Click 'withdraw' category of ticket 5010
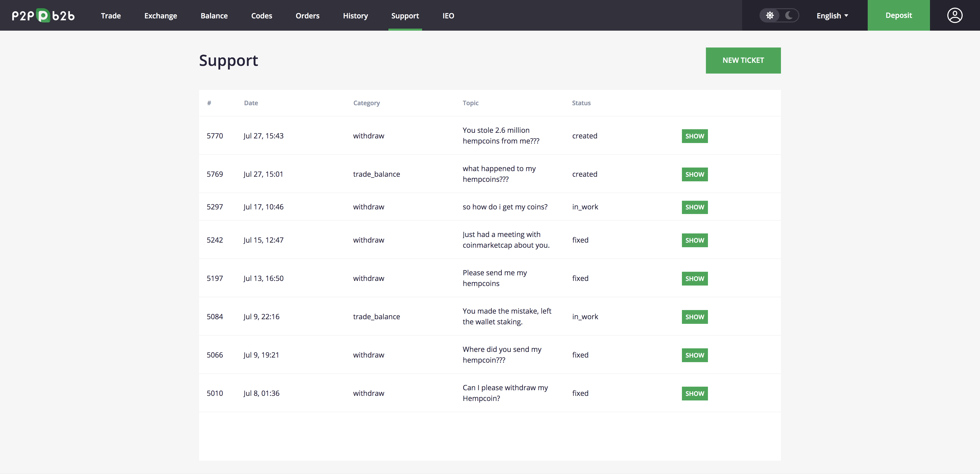The height and width of the screenshot is (474, 980). 368,393
